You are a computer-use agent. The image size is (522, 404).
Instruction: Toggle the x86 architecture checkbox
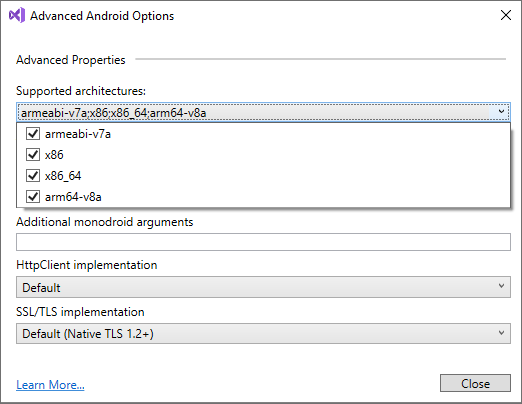33,155
